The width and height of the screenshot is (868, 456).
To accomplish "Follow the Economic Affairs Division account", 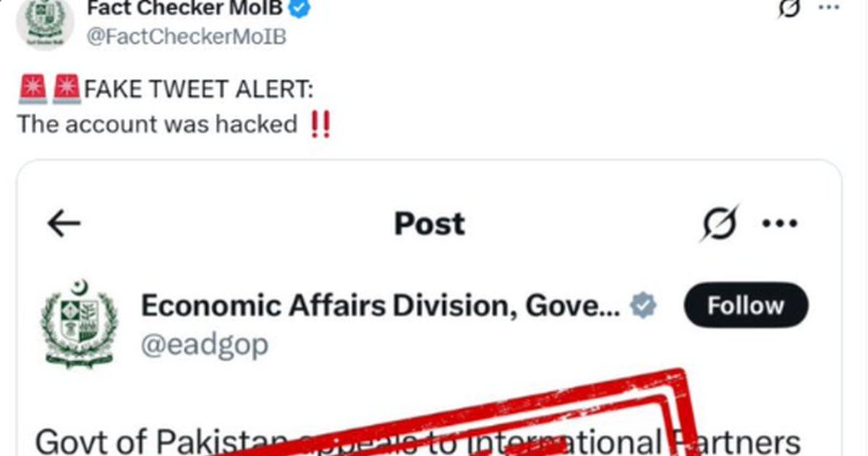I will pyautogui.click(x=745, y=306).
